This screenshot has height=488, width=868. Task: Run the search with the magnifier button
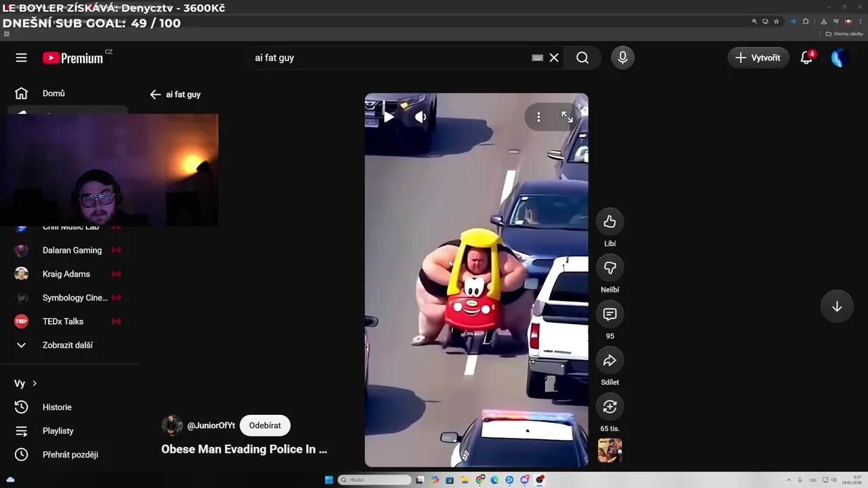click(583, 58)
